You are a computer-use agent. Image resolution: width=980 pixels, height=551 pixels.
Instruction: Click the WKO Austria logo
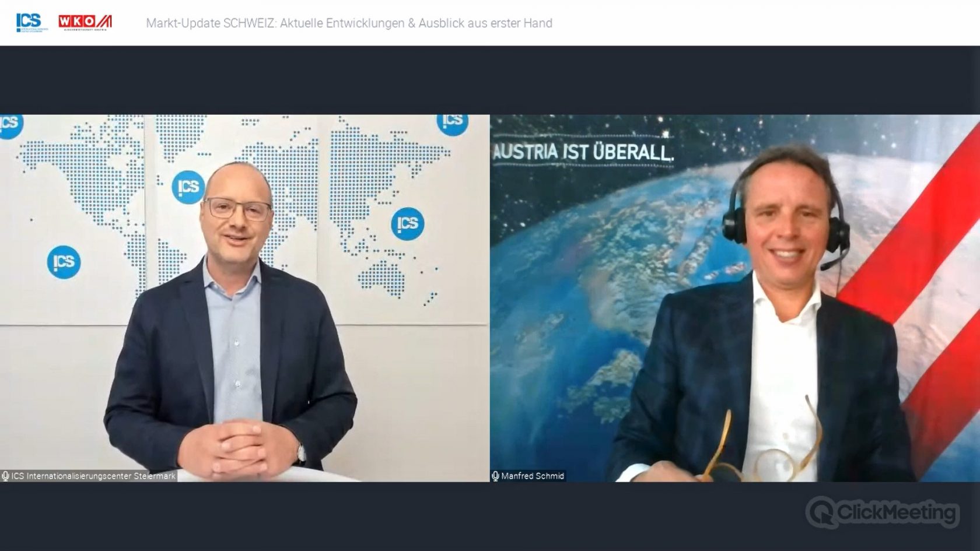click(x=85, y=22)
